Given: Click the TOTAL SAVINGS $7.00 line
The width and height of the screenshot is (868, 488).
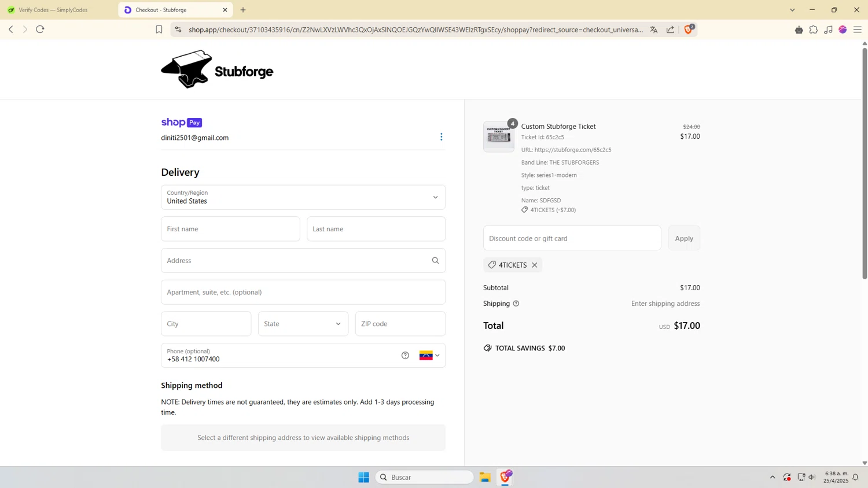Looking at the screenshot, I should click(524, 348).
